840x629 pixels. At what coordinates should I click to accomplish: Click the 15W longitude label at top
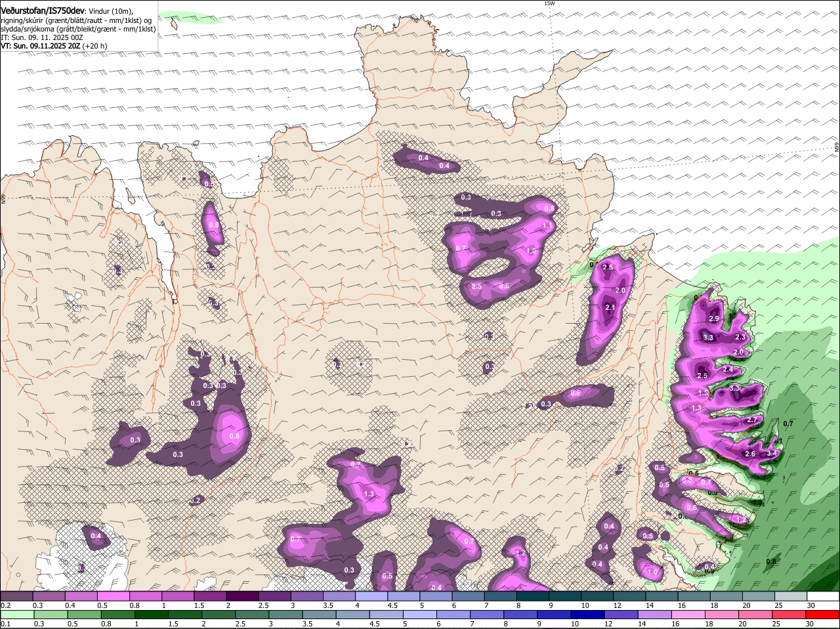(x=549, y=3)
